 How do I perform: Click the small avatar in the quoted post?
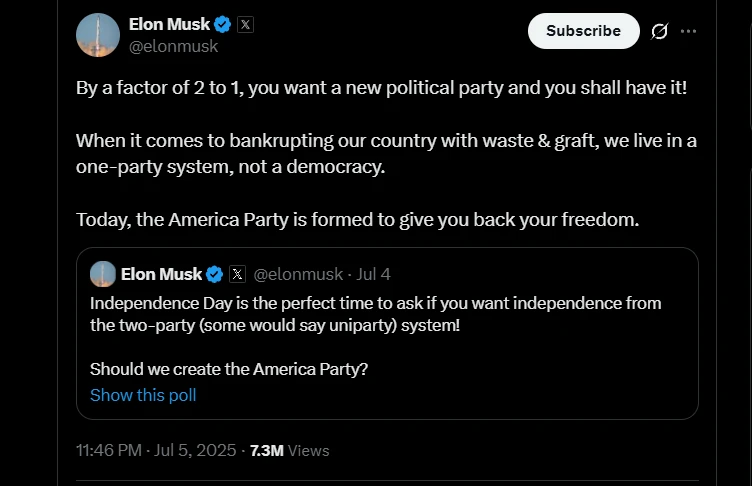[x=103, y=274]
